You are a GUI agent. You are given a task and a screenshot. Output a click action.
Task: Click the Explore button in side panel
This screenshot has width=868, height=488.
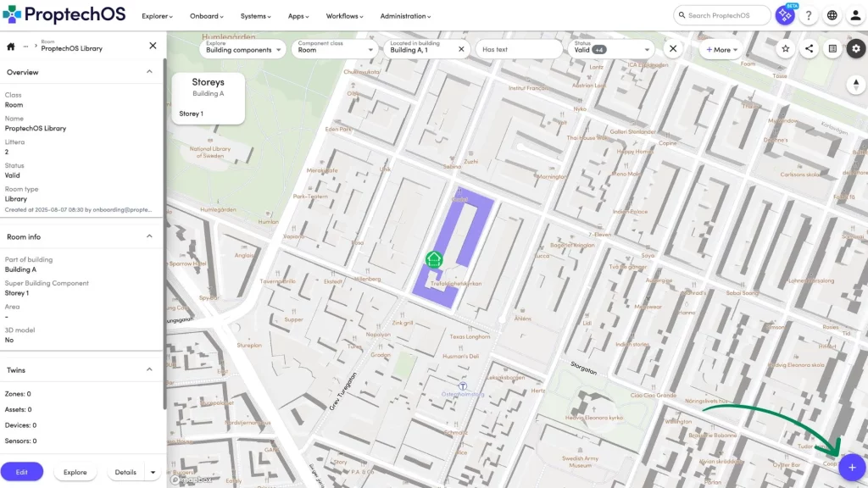(75, 472)
